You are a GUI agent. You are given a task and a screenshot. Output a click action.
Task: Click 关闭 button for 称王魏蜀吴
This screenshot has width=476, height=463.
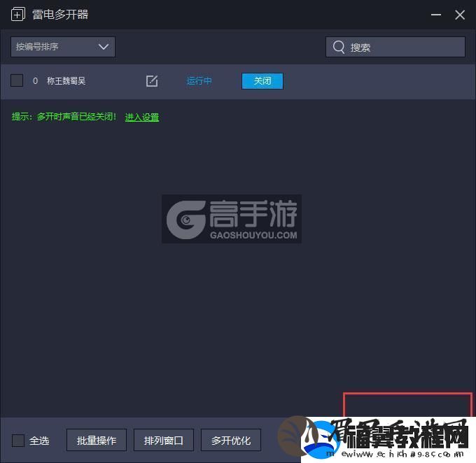coord(262,81)
